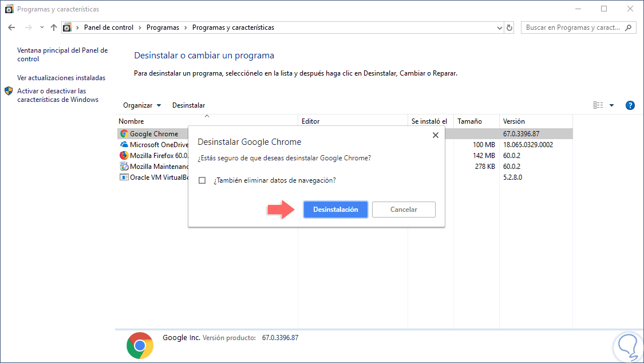The image size is (644, 363).
Task: Check '¿También eliminar datos de navegación?' box
Action: click(202, 180)
